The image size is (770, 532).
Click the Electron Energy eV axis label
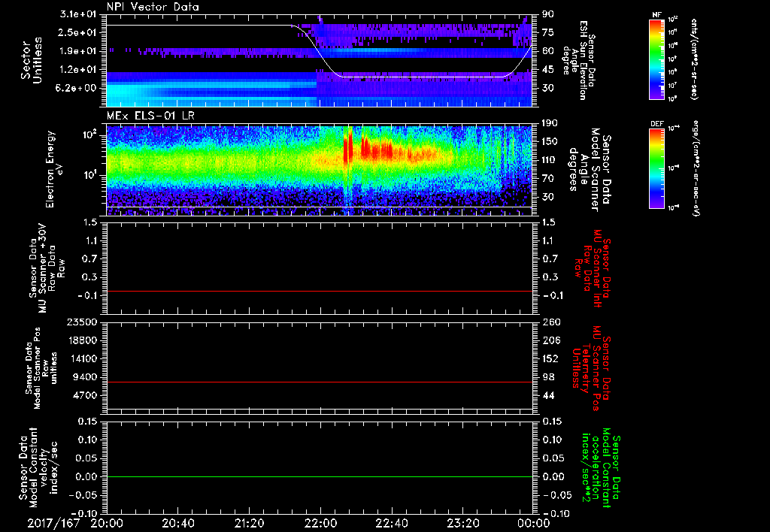pyautogui.click(x=54, y=168)
